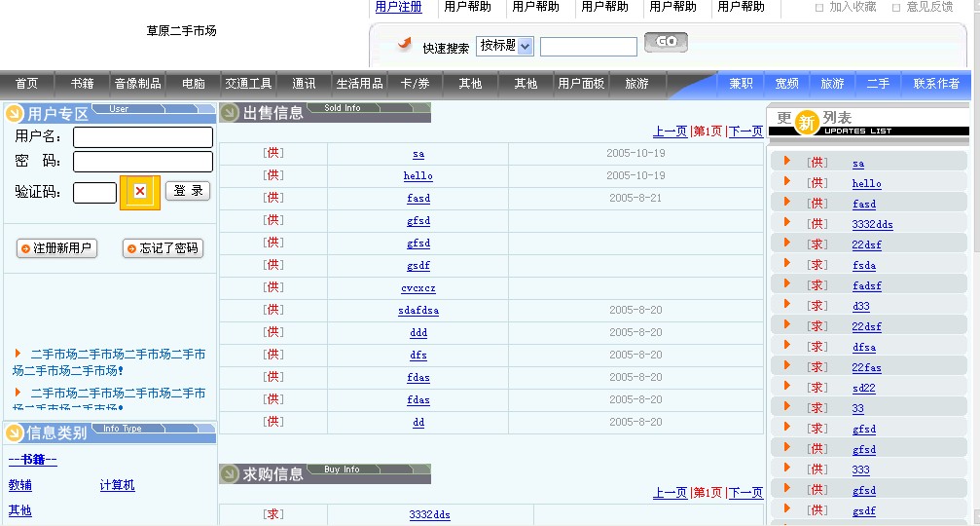Image resolution: width=980 pixels, height=526 pixels.
Task: Open the 教辅 category link
Action: tap(20, 485)
